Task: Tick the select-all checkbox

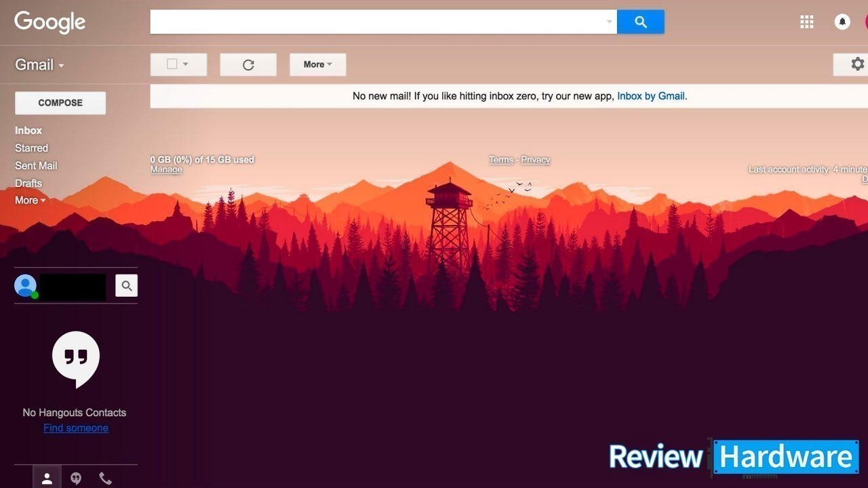Action: click(172, 64)
